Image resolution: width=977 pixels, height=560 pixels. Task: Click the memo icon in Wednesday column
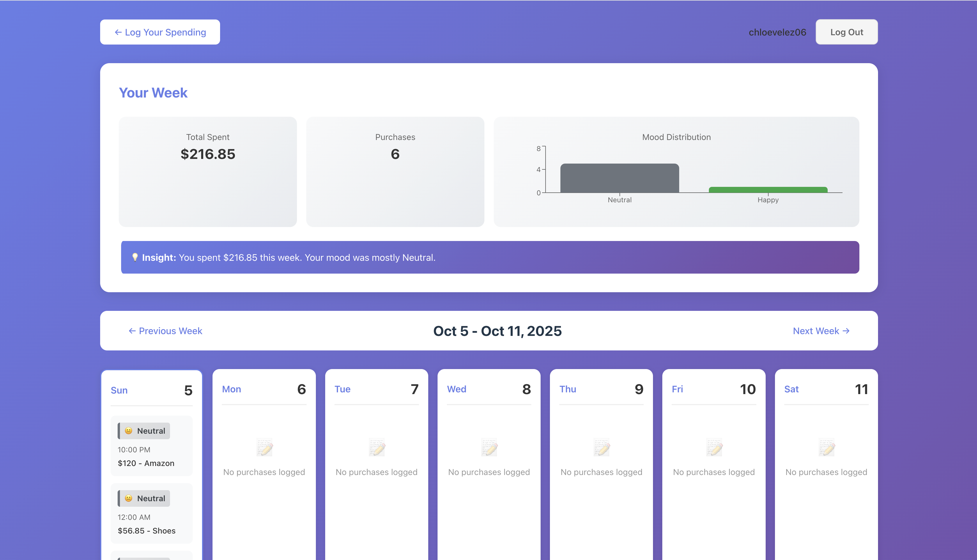coord(489,448)
